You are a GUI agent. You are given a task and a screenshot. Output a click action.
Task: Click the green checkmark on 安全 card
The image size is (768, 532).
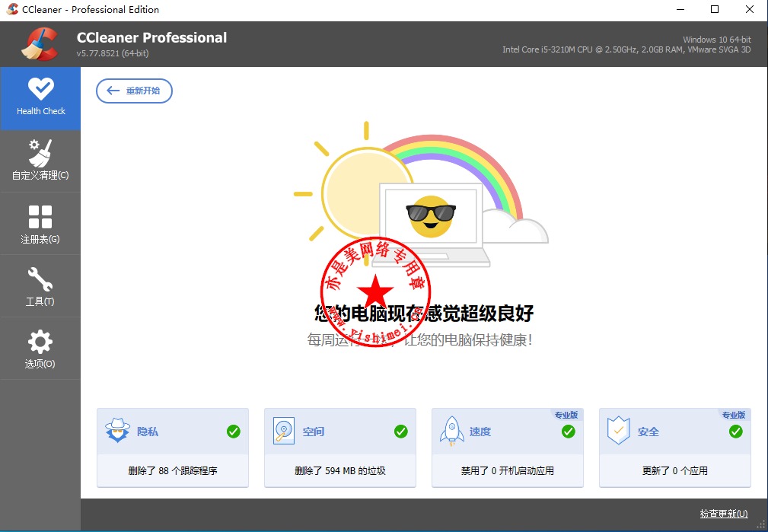[x=736, y=432]
